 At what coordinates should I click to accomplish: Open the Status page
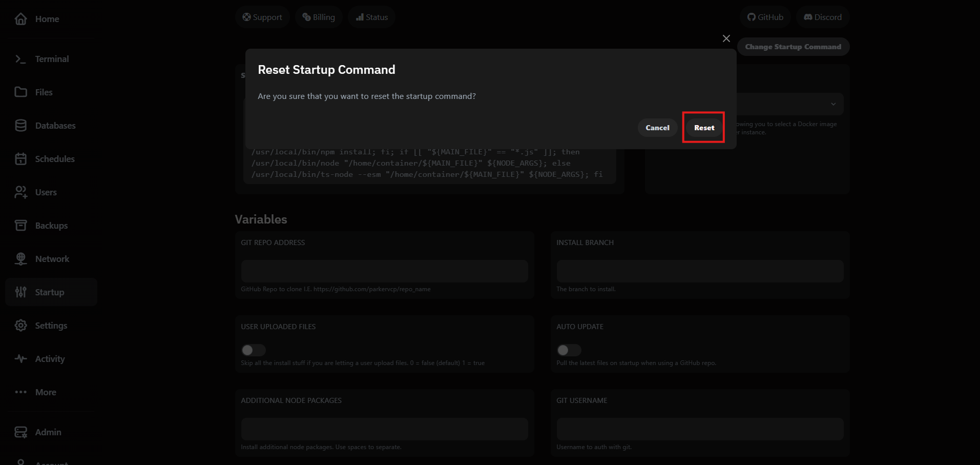point(371,16)
